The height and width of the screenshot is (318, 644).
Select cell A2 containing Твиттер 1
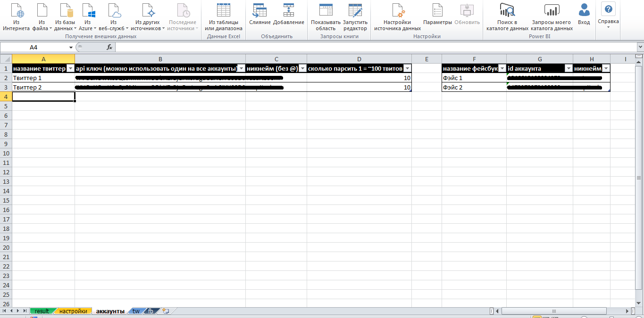[43, 78]
